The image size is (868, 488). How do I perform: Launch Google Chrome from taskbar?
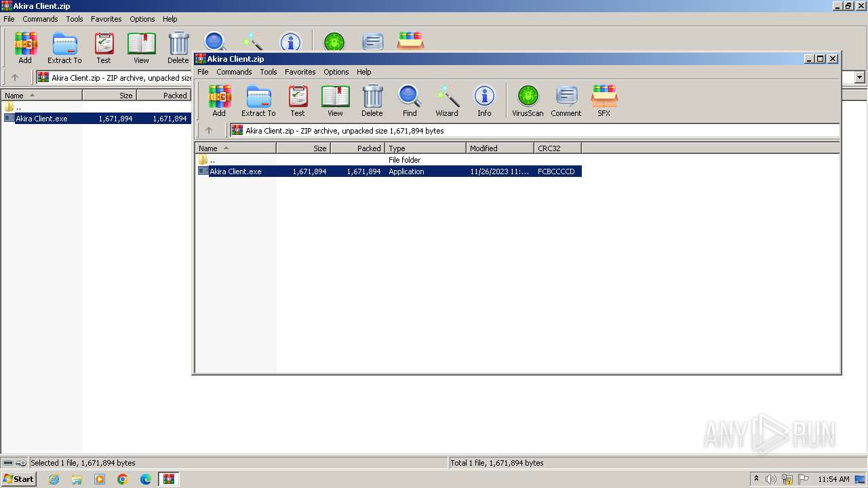click(123, 479)
